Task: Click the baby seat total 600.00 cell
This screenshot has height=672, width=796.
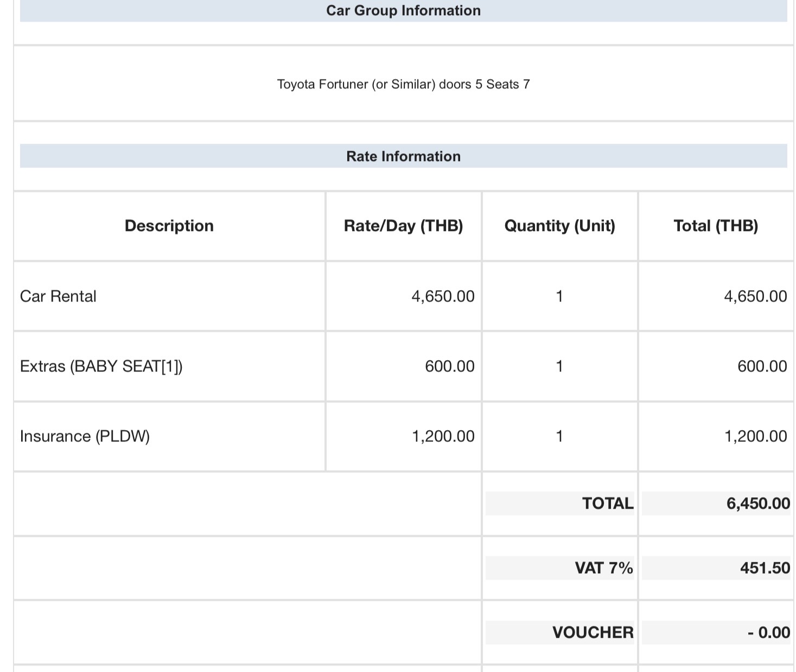Action: coord(762,366)
